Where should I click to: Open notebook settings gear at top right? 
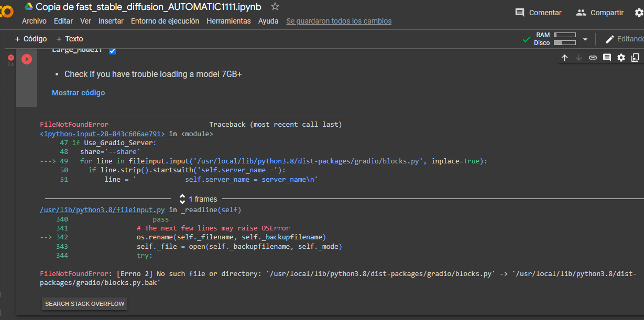638,13
